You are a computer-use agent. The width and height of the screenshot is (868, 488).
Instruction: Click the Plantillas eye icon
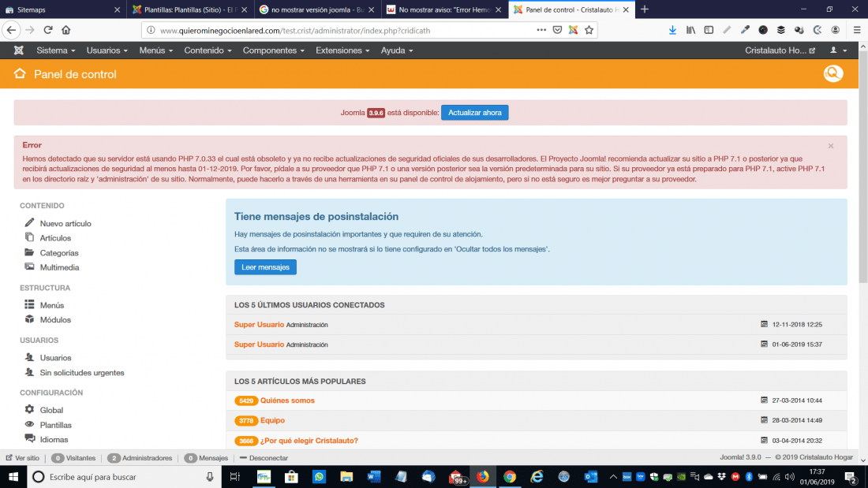coord(29,424)
